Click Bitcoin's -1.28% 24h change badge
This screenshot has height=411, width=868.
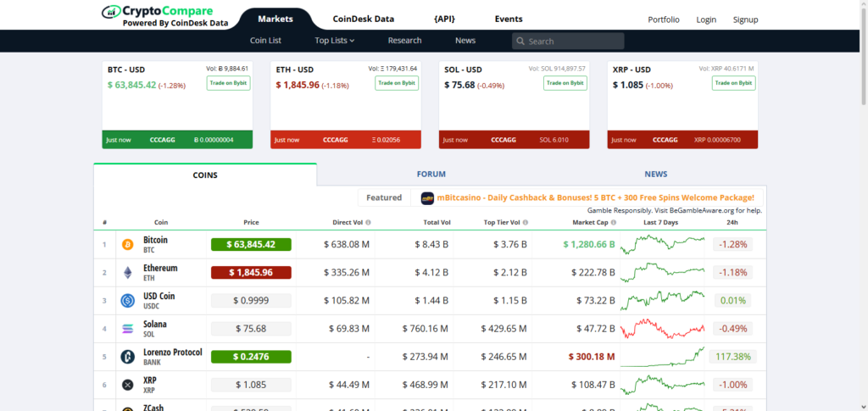pyautogui.click(x=733, y=245)
